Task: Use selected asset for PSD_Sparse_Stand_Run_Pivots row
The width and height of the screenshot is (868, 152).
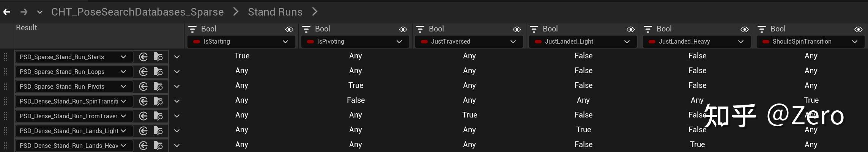Action: (143, 87)
